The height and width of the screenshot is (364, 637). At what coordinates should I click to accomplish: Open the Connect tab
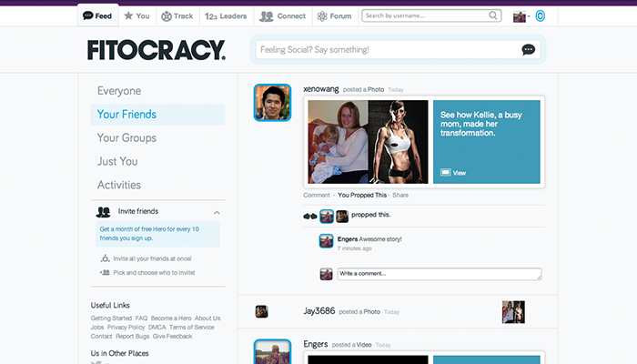tap(283, 16)
